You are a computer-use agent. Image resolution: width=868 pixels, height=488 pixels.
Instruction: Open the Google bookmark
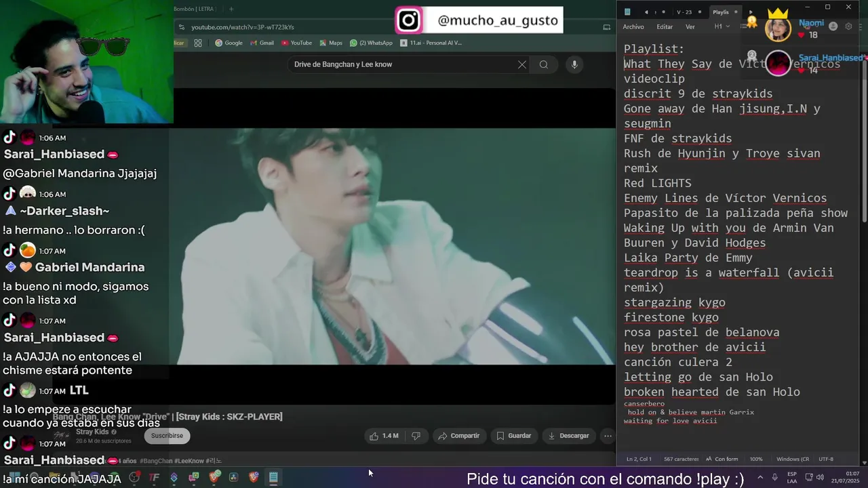click(x=229, y=43)
